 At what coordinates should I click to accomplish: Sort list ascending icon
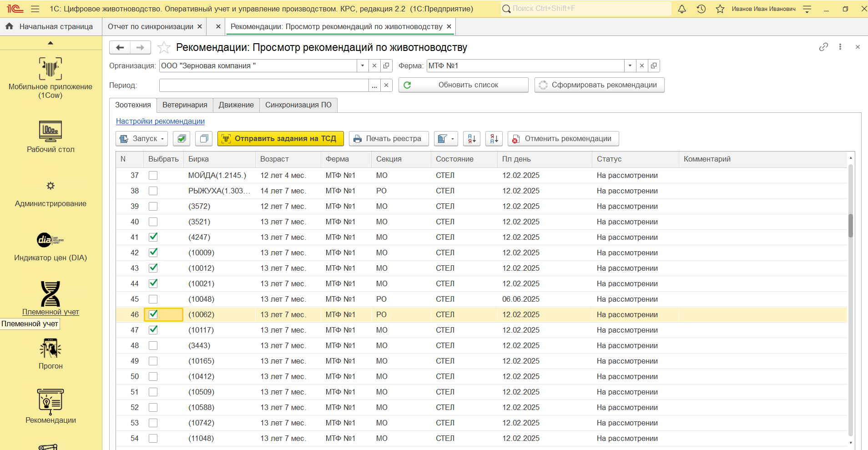(472, 139)
